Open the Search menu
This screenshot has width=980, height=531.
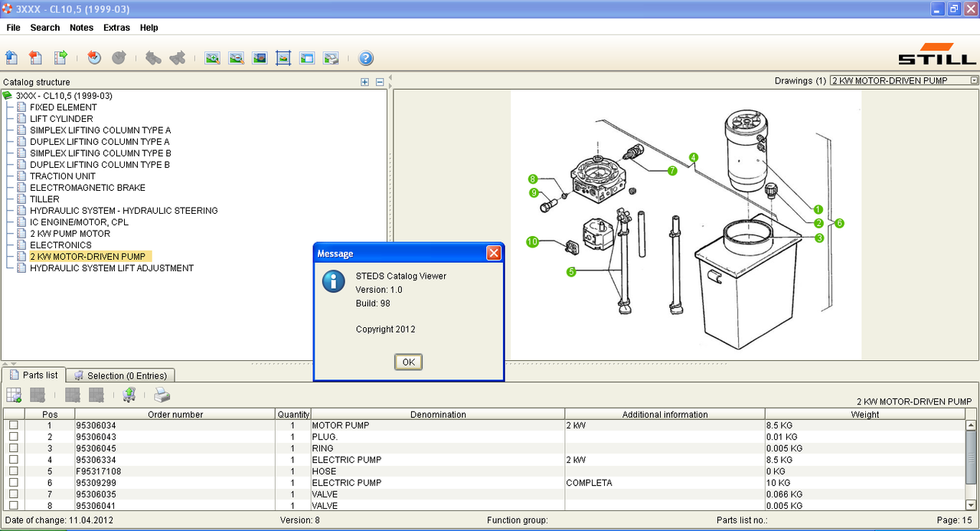(45, 28)
